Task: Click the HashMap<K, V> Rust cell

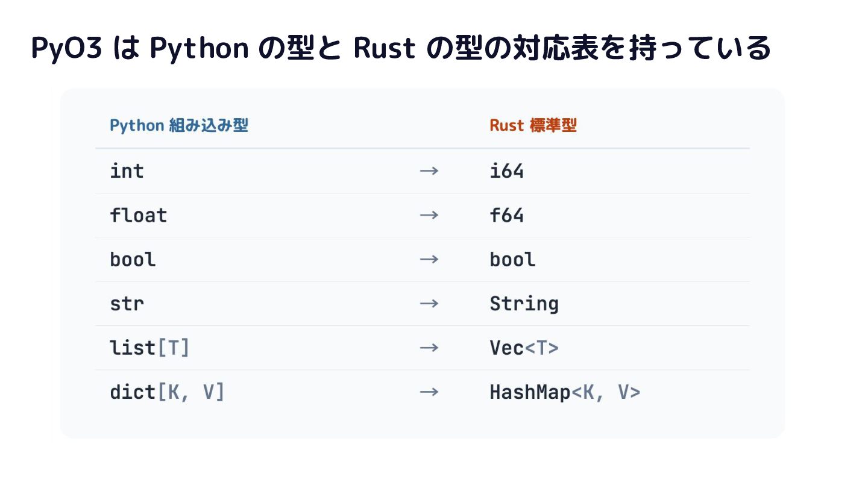Action: (x=565, y=392)
